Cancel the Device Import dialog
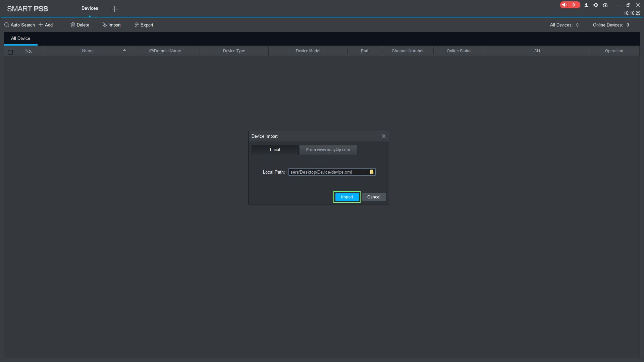644x362 pixels. tap(374, 197)
